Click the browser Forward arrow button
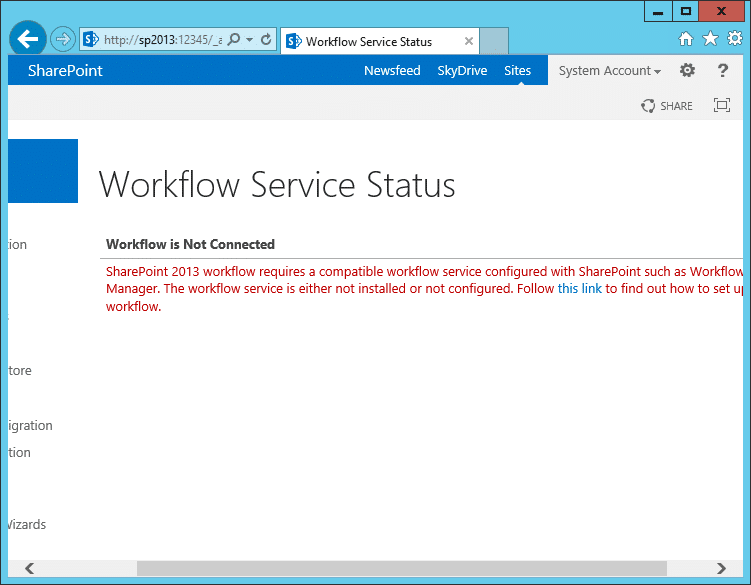This screenshot has width=751, height=585. pyautogui.click(x=62, y=40)
